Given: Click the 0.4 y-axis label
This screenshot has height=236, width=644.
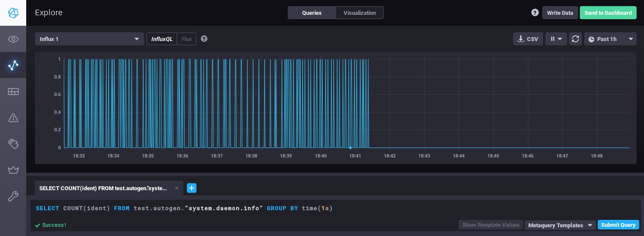Looking at the screenshot, I should coord(57,112).
